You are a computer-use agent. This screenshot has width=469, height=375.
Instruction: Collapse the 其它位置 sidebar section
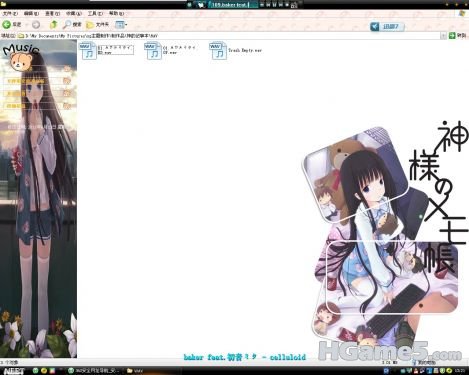67,94
